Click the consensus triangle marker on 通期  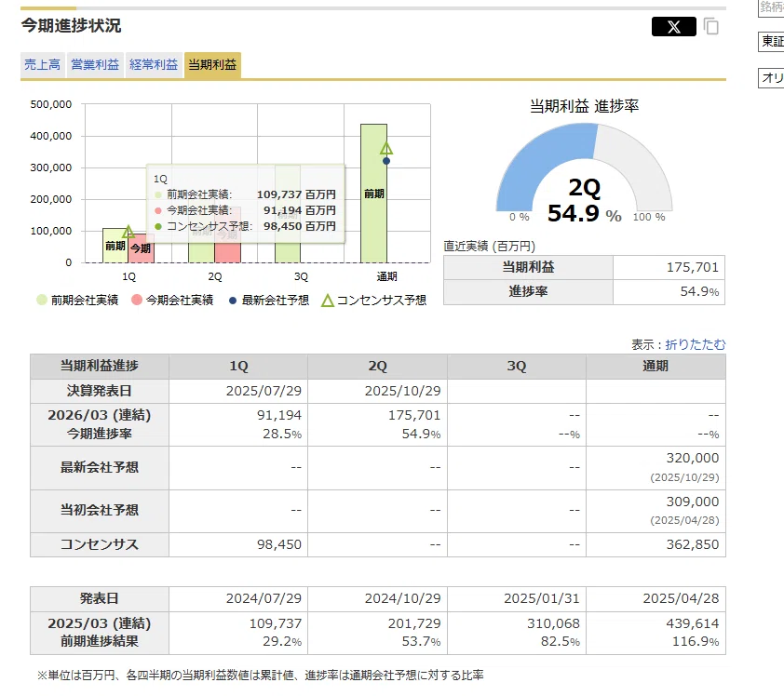point(386,148)
